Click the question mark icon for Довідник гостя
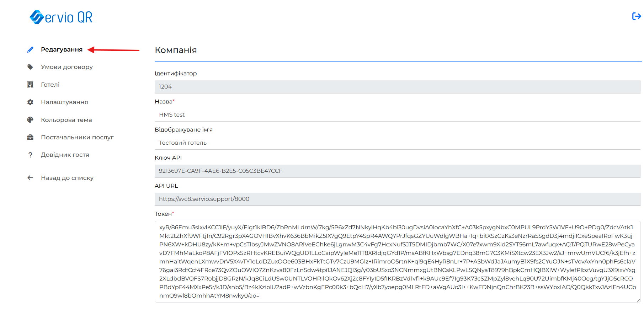Viewport: 644px width, 315px height. pyautogui.click(x=30, y=155)
